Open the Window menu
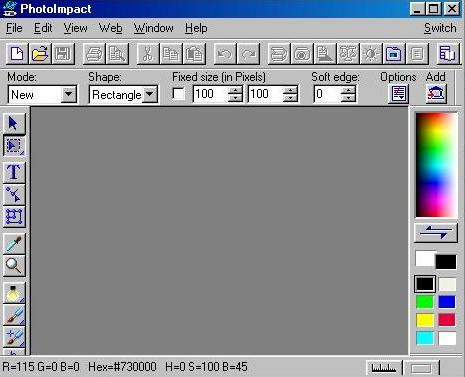Image resolution: width=465 pixels, height=377 pixels. 153,28
